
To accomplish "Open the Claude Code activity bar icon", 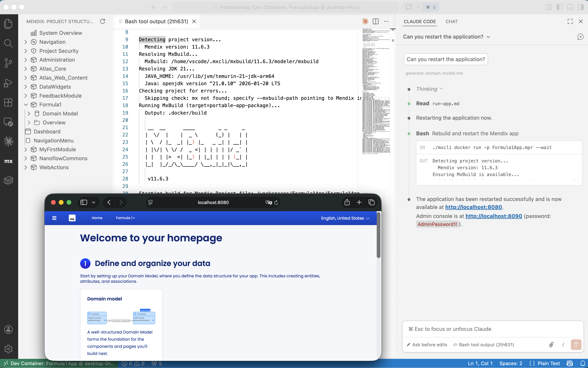I will [8, 141].
